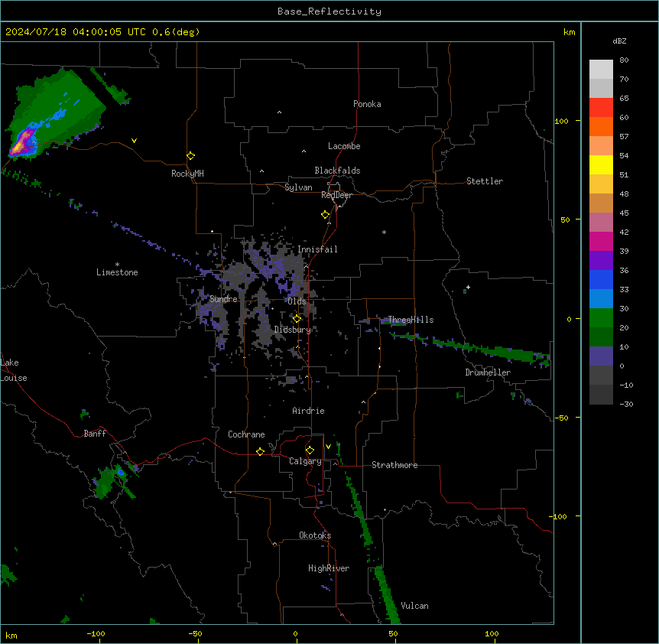Click the caret marker west of Lacombe
The width and height of the screenshot is (659, 644).
(x=304, y=151)
